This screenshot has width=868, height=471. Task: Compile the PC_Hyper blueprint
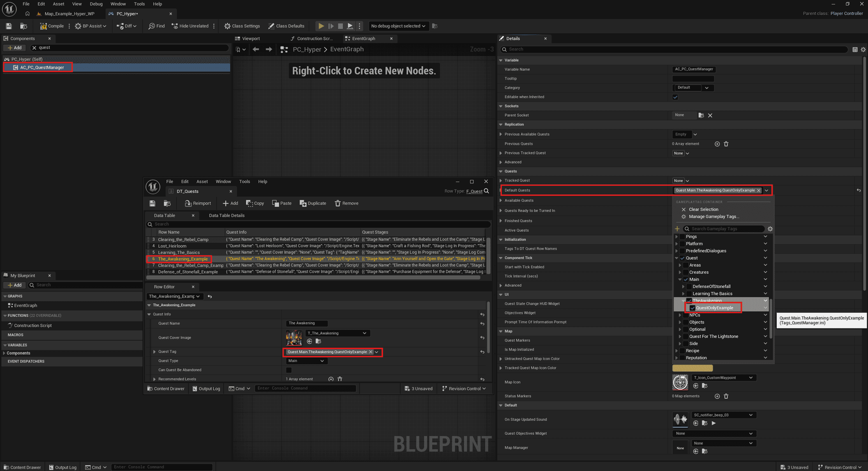click(52, 26)
